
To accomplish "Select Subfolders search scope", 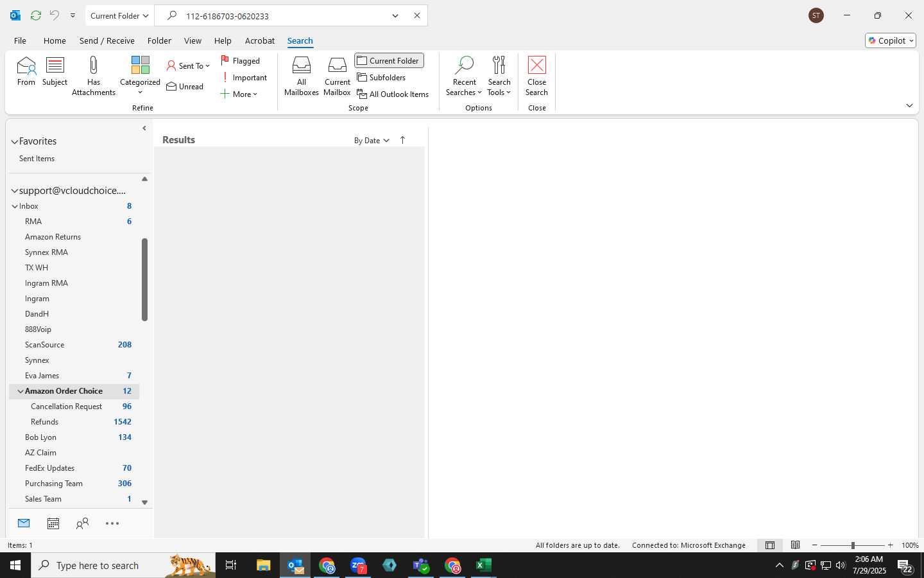I will click(x=382, y=77).
